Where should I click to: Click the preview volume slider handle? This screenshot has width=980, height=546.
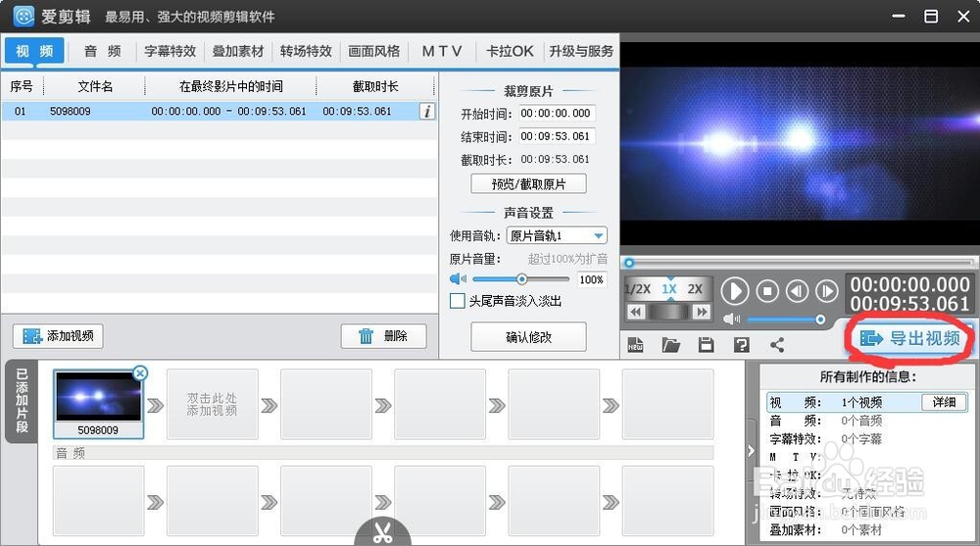coord(820,320)
